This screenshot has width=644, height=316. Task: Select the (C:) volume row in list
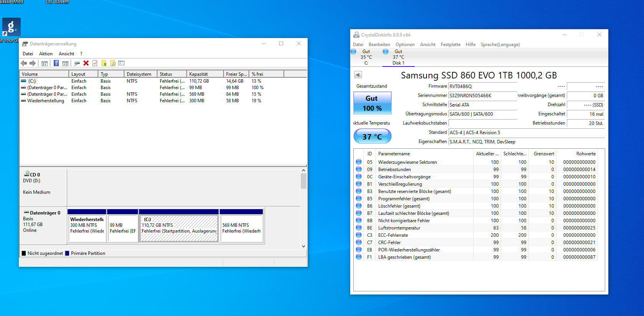pyautogui.click(x=163, y=81)
